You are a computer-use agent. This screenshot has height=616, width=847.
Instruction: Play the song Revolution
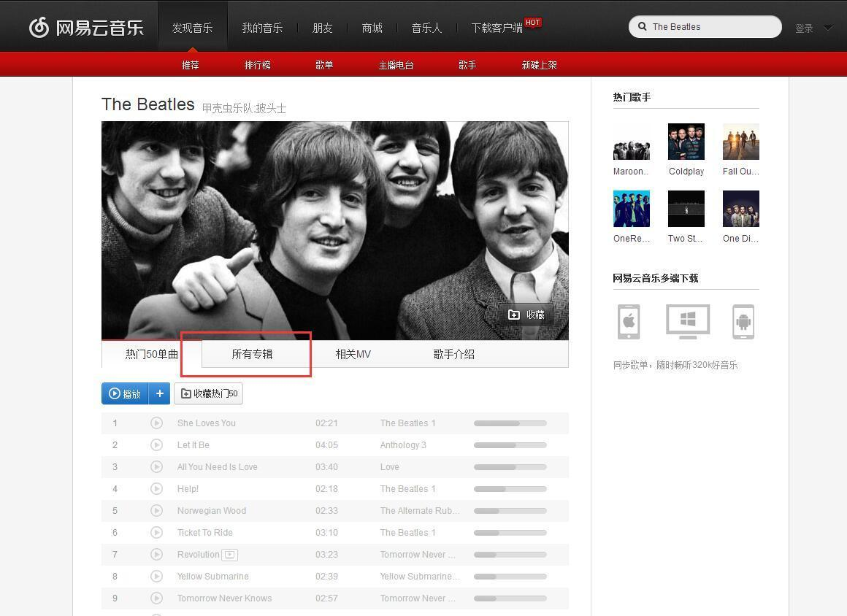[156, 555]
